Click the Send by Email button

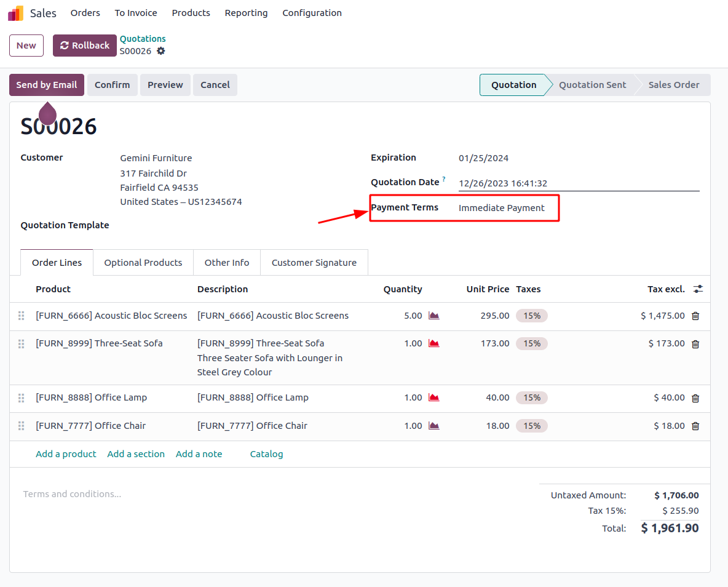coord(47,85)
